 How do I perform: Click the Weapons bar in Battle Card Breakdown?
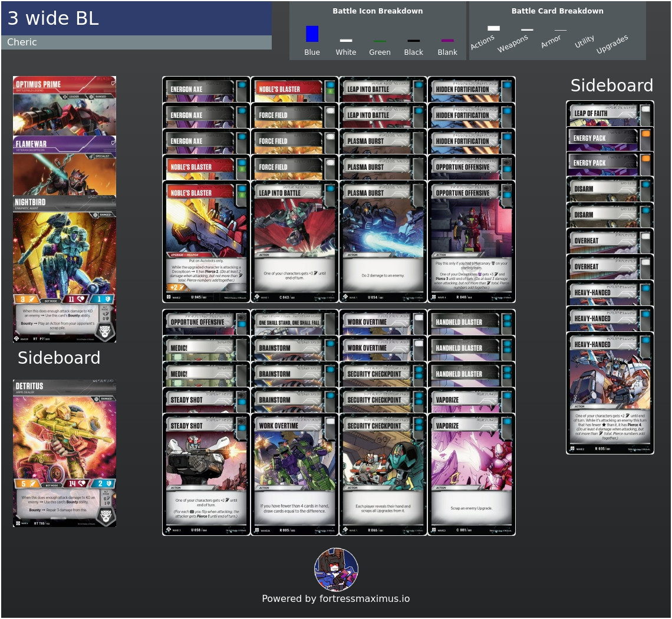527,29
